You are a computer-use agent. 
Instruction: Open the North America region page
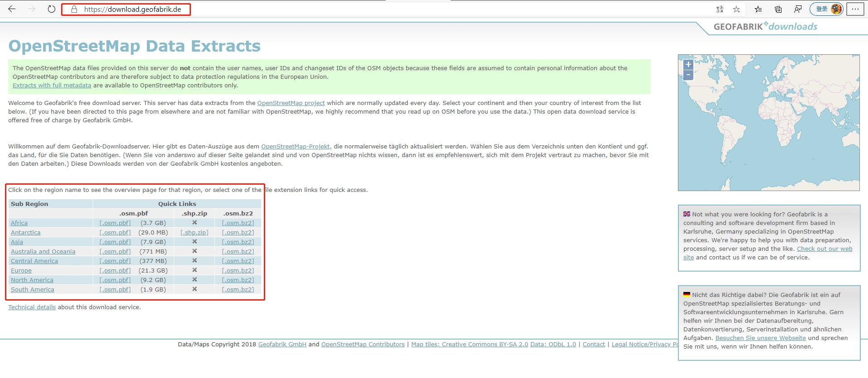[x=32, y=280]
